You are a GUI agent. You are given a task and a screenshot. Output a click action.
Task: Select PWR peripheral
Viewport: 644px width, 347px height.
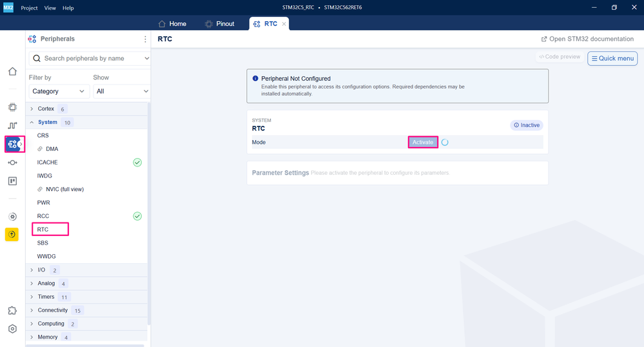pos(44,203)
